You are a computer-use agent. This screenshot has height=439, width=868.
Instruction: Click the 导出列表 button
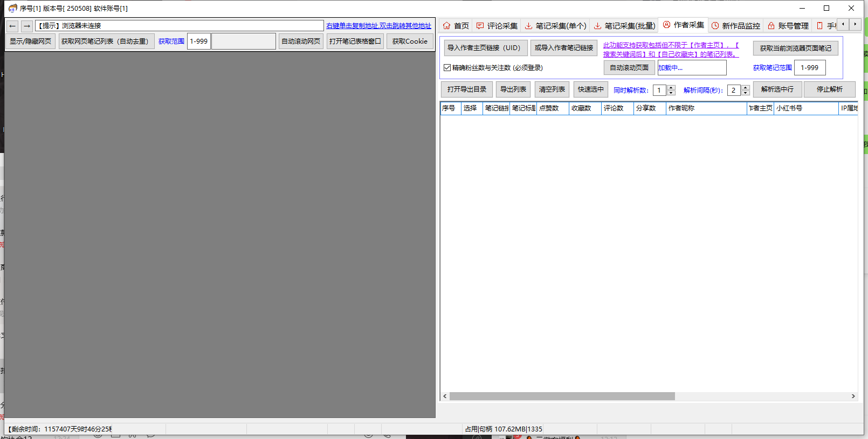[x=513, y=89]
